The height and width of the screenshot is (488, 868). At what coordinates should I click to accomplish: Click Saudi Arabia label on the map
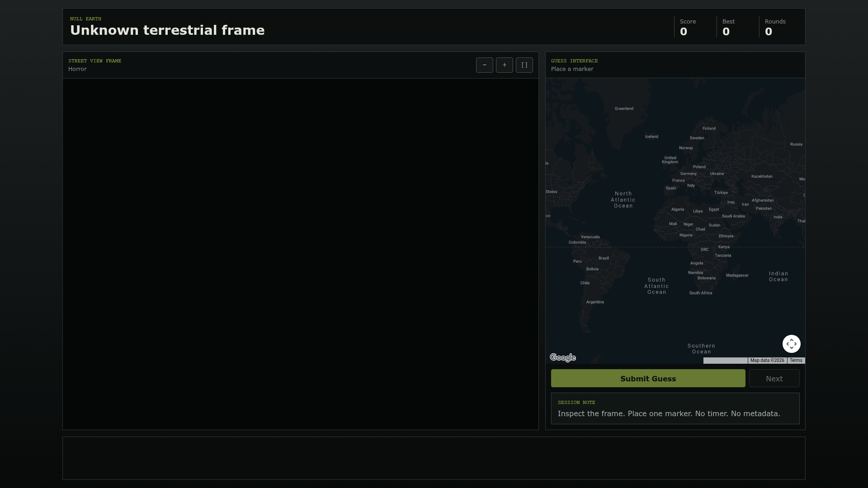[x=733, y=216]
